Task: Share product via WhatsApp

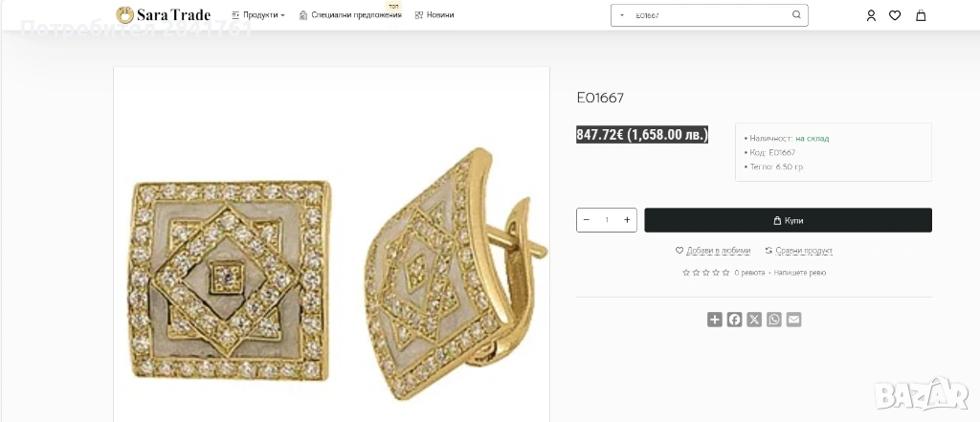Action: tap(774, 320)
